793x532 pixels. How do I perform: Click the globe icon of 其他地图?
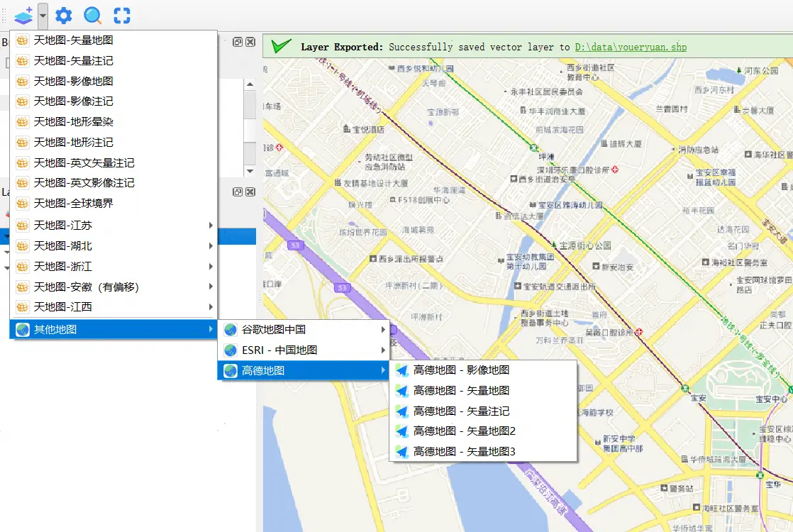(x=23, y=330)
